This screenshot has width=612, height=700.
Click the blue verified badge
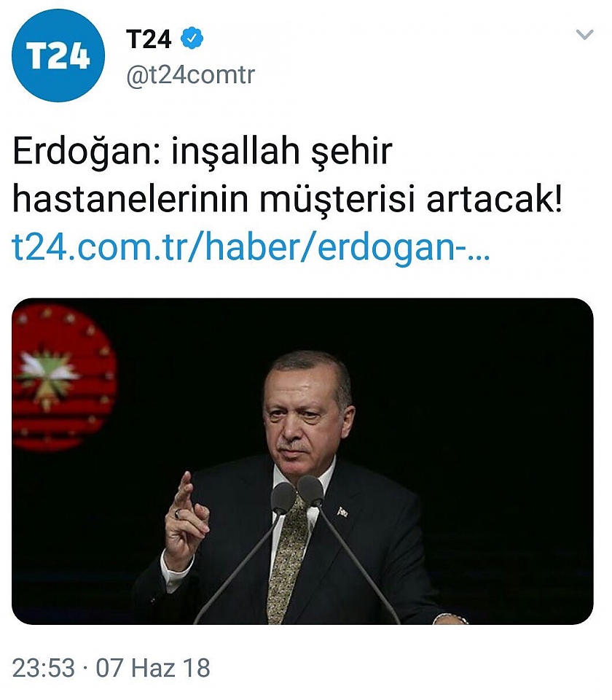pos(192,39)
